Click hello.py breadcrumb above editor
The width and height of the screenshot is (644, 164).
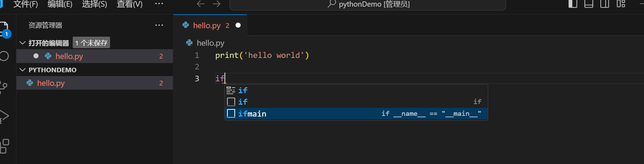(x=210, y=43)
